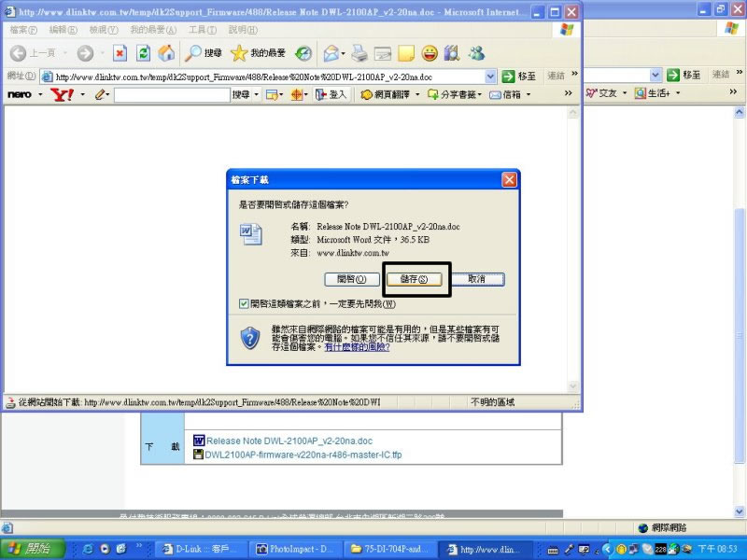
Task: Launch Internet Explorer from quick launch
Action: tap(88, 549)
